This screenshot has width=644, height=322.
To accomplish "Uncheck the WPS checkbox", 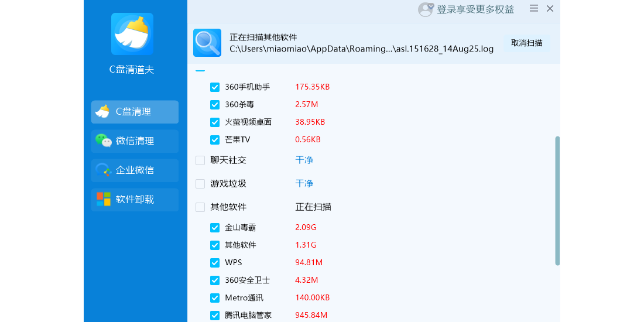I will (x=215, y=263).
